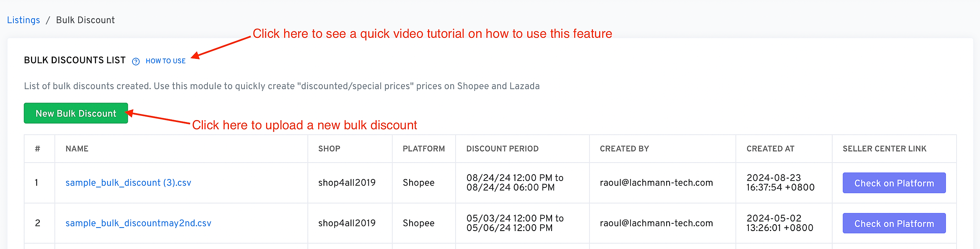Click the CREATED BY column header

pos(624,149)
